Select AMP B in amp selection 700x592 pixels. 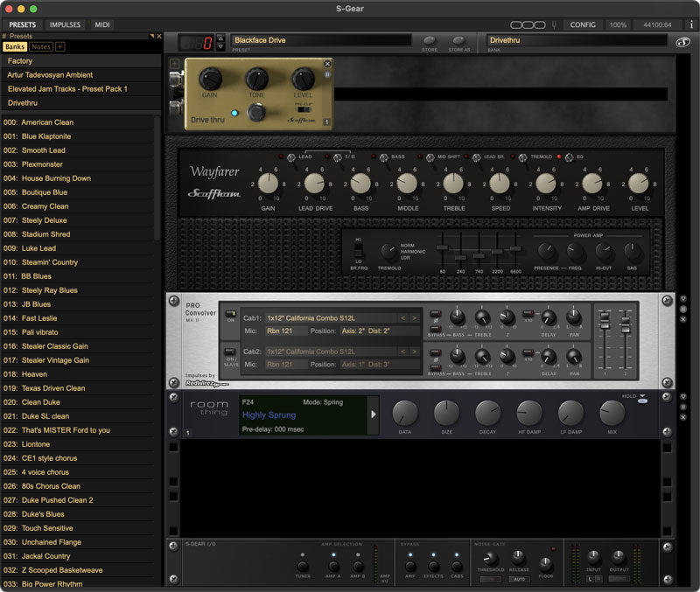tap(358, 566)
